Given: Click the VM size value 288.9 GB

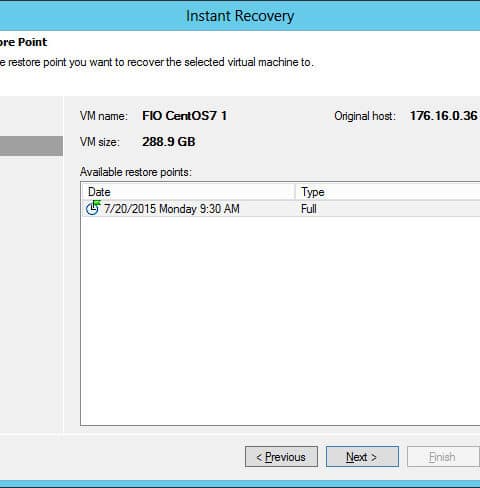Looking at the screenshot, I should coord(169,142).
